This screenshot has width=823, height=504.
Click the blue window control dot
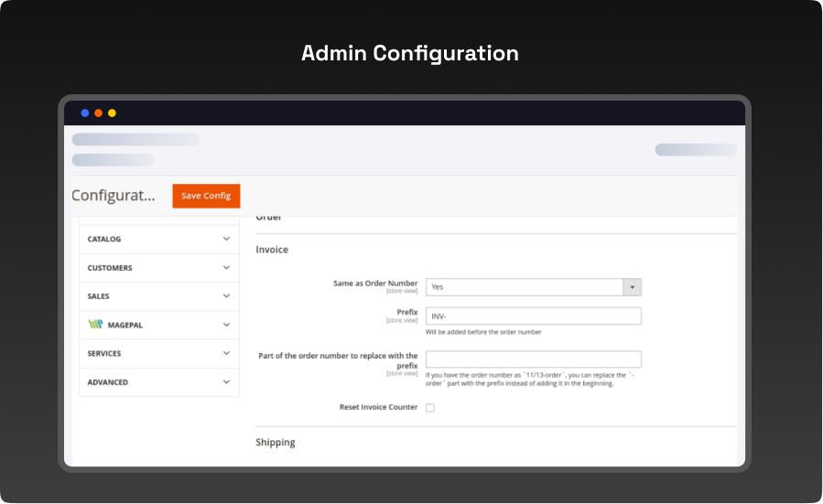[85, 113]
